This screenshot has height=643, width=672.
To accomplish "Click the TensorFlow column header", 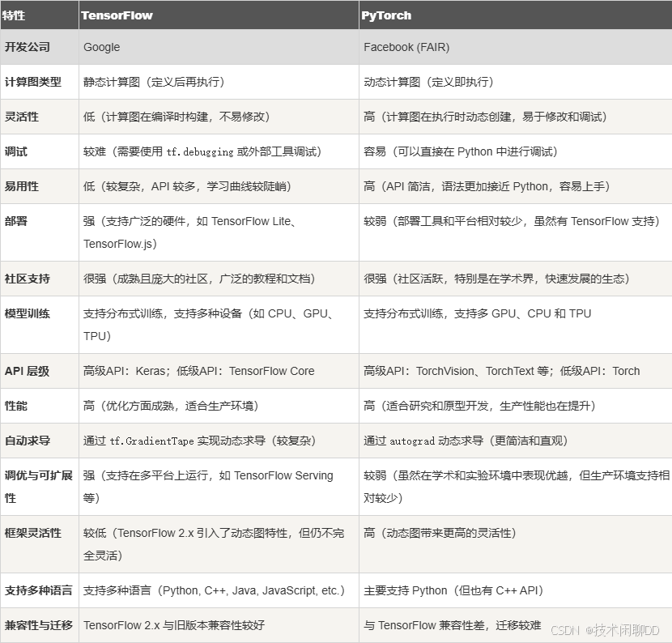I will point(219,15).
